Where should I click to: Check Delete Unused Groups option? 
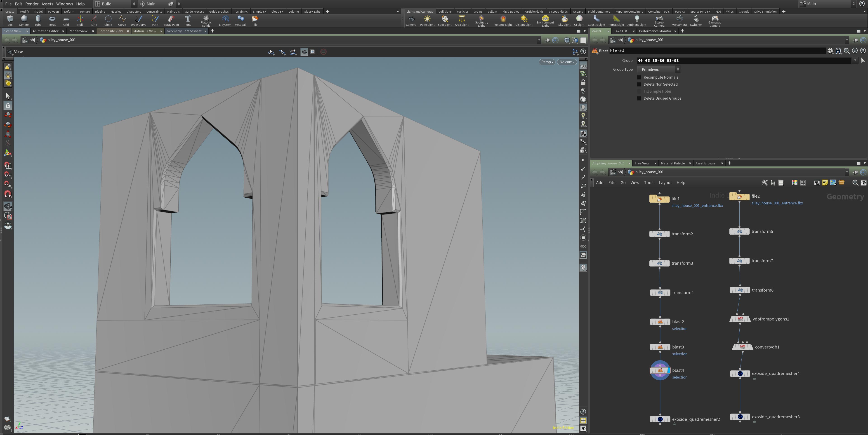(x=639, y=98)
